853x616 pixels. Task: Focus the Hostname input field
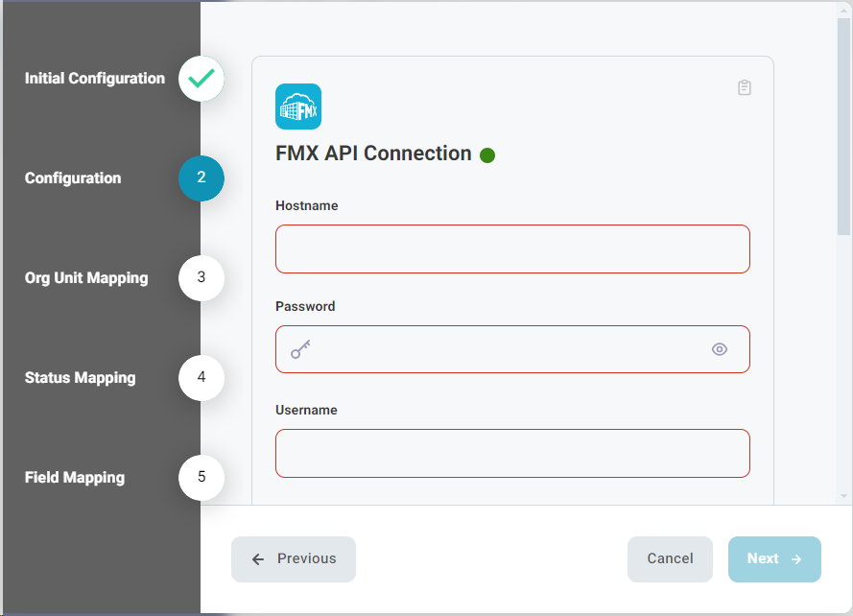tap(512, 249)
